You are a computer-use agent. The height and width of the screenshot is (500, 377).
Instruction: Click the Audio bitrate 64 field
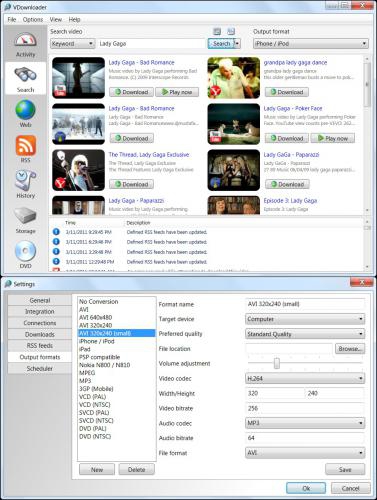coord(305,438)
